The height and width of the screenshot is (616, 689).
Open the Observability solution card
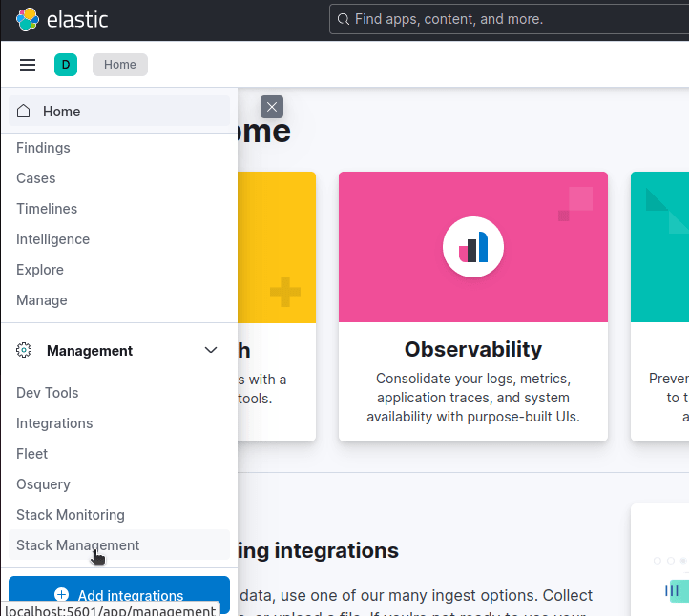[473, 306]
